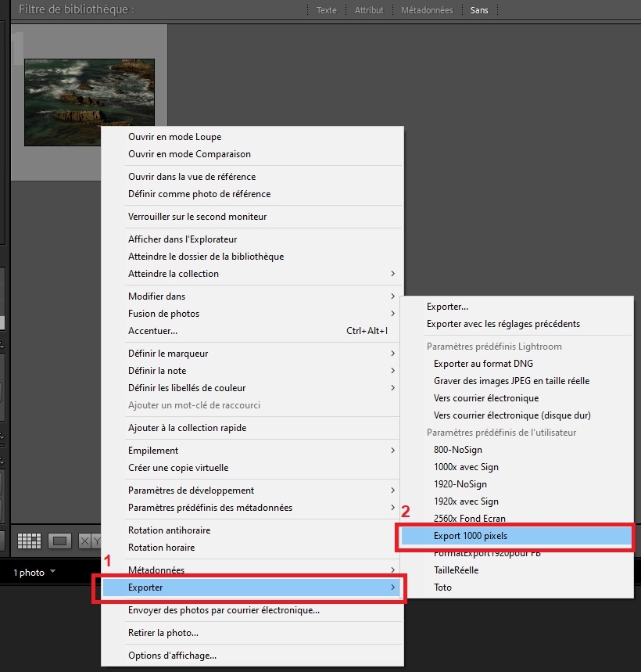
Task: Select the Attribut library filter
Action: click(x=369, y=10)
